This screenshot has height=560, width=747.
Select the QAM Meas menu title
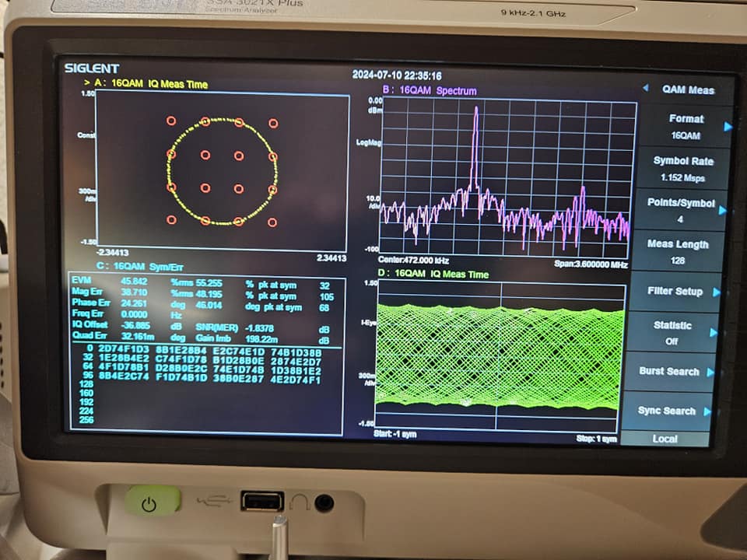(688, 89)
